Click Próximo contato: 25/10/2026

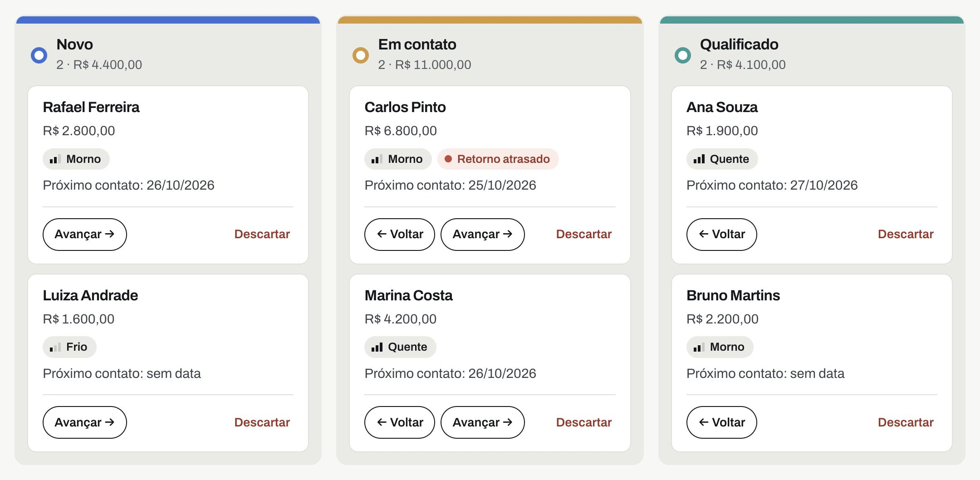(450, 185)
